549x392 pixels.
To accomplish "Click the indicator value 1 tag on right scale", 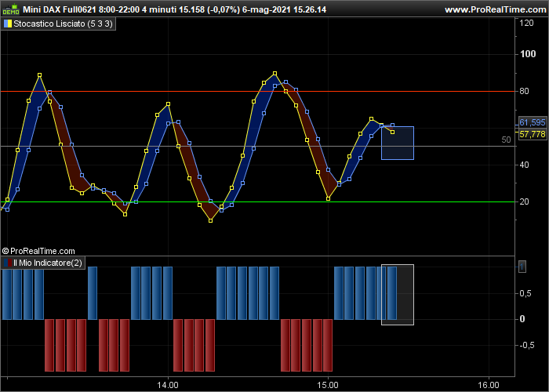I will point(522,267).
